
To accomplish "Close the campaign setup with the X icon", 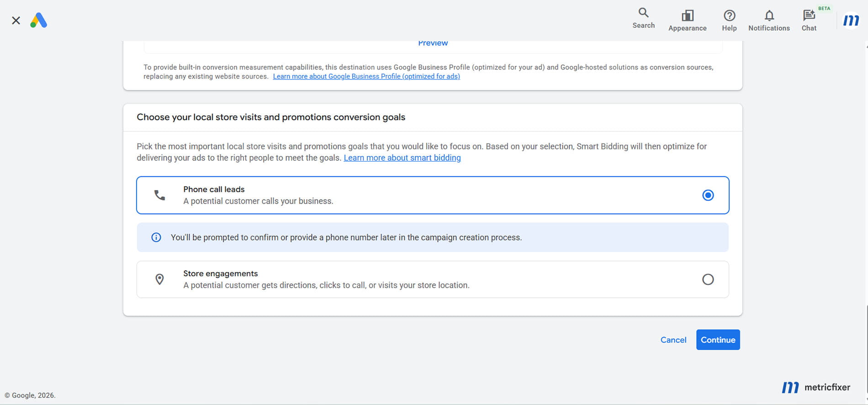I will pos(16,21).
